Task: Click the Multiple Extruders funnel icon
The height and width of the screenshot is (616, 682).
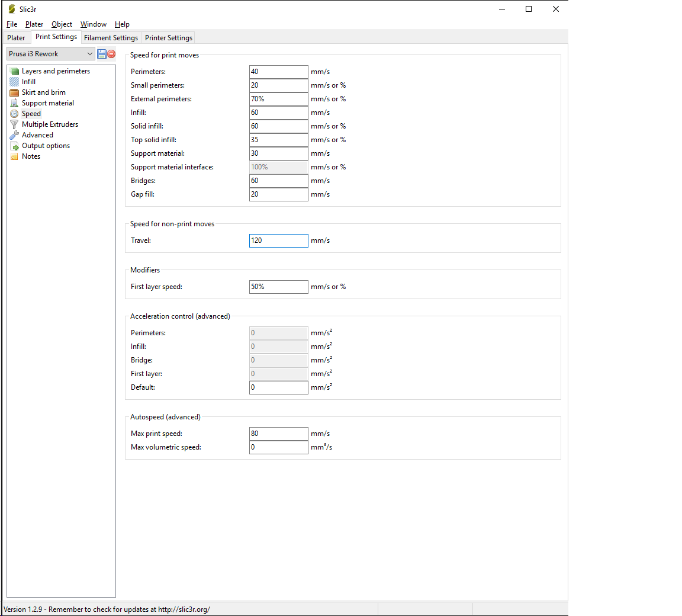Action: coord(14,124)
